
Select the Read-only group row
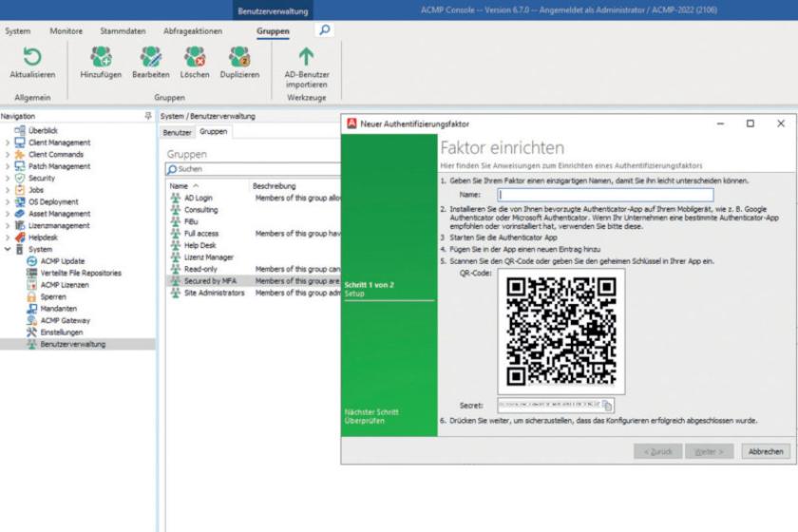coord(254,269)
